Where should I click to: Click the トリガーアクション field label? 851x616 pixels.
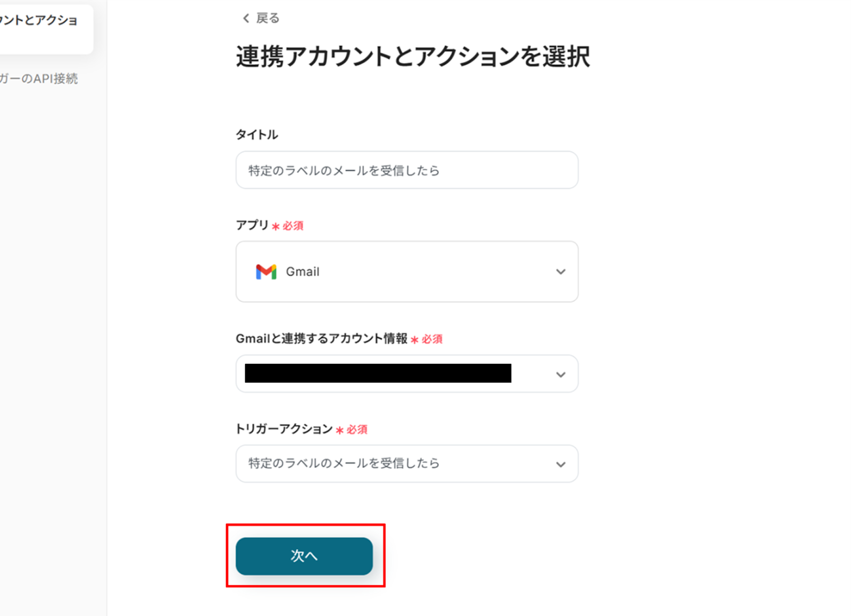tap(284, 429)
